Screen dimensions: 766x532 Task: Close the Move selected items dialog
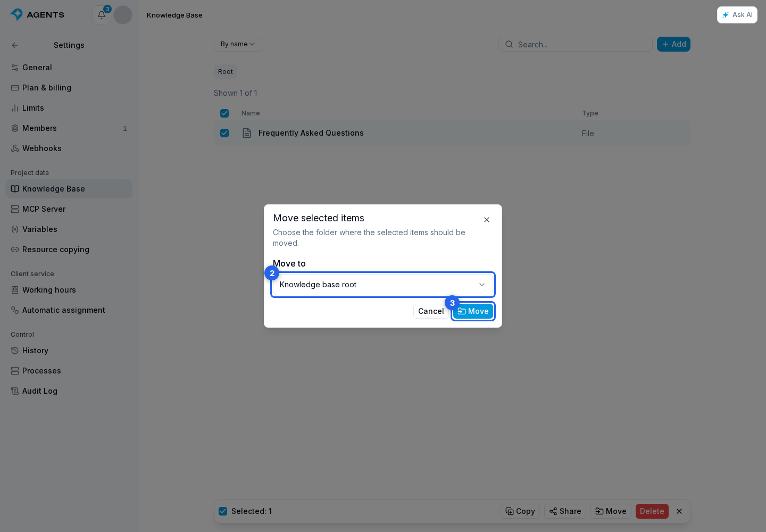pyautogui.click(x=487, y=220)
